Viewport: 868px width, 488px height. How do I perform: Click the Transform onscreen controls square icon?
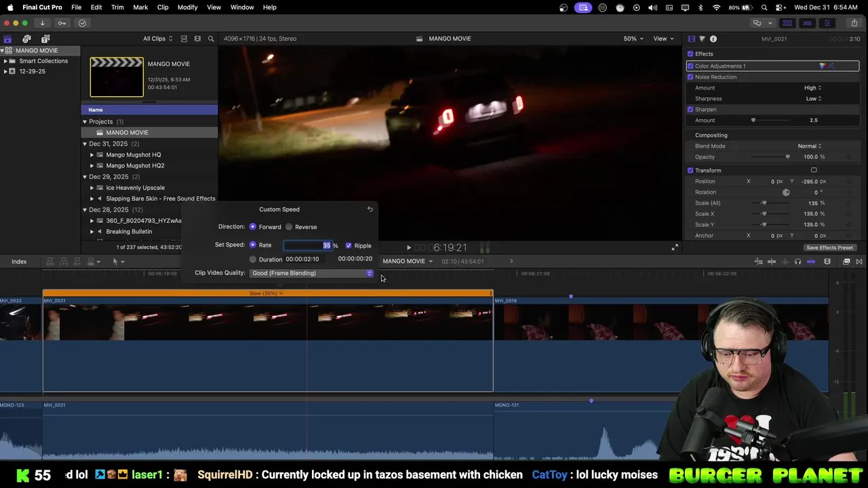(814, 170)
